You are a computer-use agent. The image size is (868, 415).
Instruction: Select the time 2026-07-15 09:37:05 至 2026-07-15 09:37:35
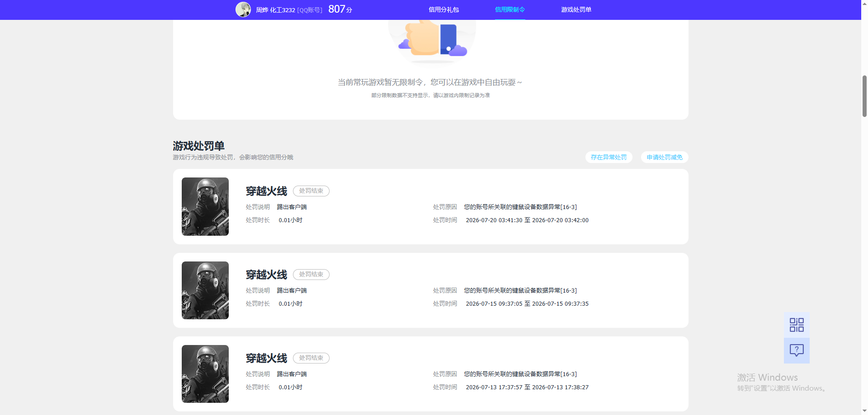(527, 304)
